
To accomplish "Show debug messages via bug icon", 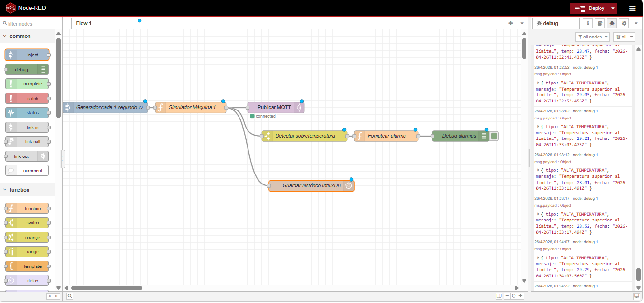I will point(612,23).
